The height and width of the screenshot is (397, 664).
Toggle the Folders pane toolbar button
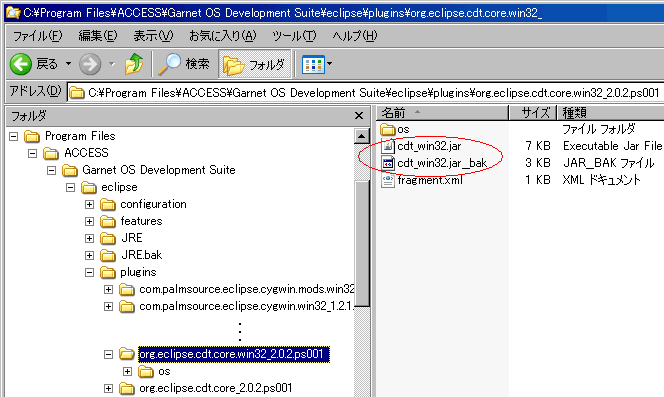coord(255,64)
